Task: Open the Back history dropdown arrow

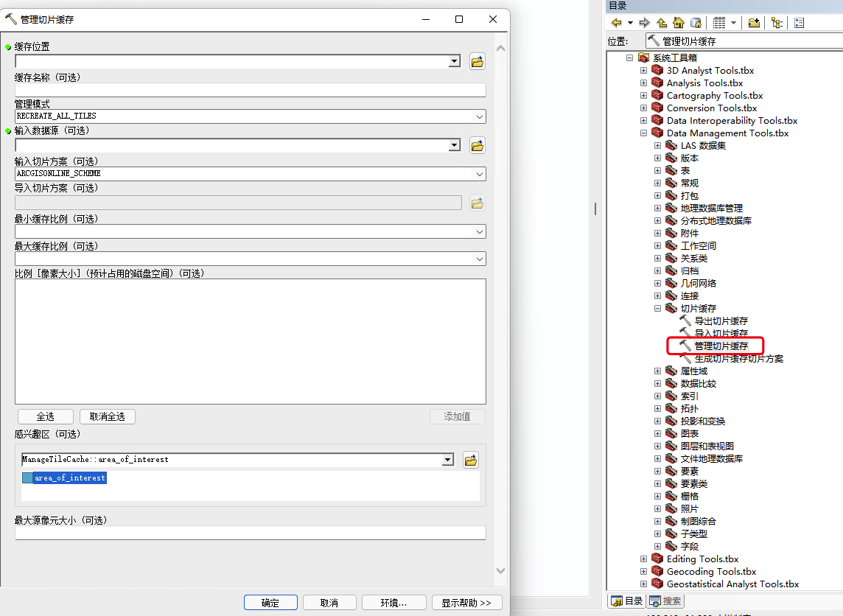Action: point(630,23)
